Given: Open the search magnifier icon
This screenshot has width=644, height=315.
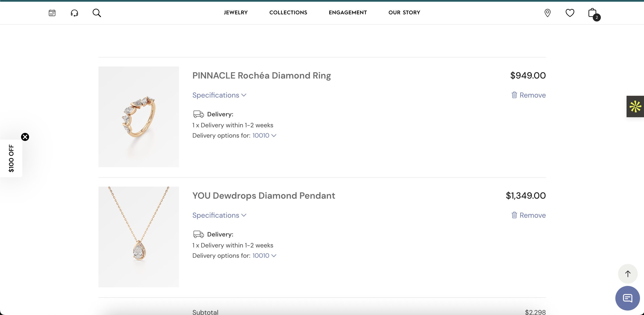Looking at the screenshot, I should 97,13.
